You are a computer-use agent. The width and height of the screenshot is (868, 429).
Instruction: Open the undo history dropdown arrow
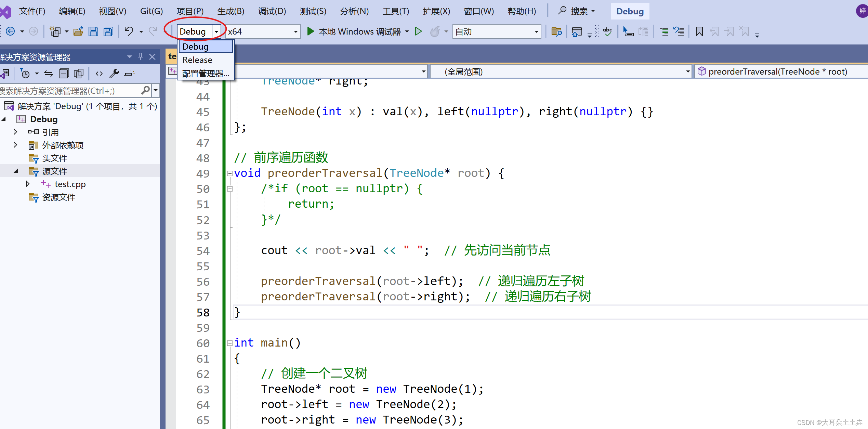(141, 32)
